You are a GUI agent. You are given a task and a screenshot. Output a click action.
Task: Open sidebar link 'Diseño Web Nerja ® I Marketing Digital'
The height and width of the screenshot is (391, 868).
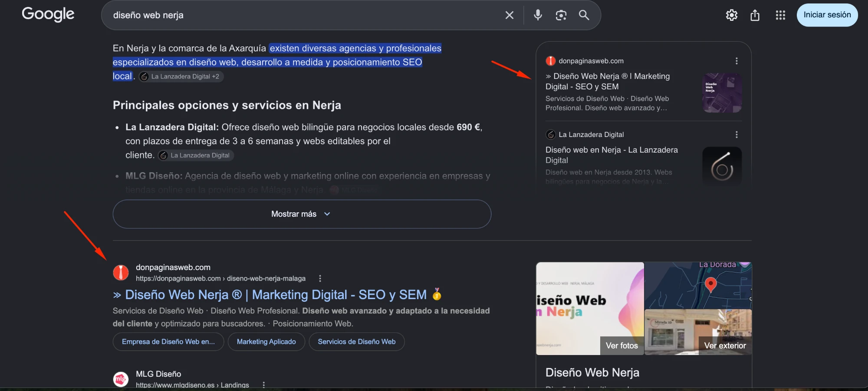pyautogui.click(x=608, y=81)
